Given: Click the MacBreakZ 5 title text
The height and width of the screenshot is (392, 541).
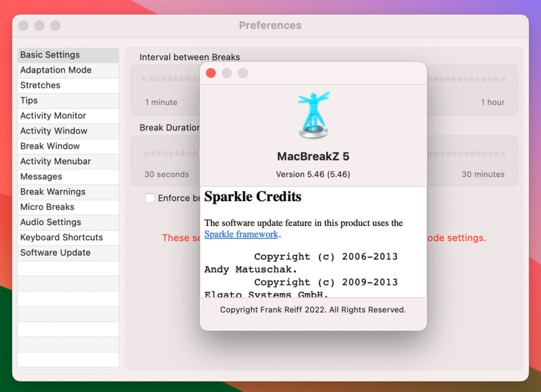Looking at the screenshot, I should pos(313,156).
